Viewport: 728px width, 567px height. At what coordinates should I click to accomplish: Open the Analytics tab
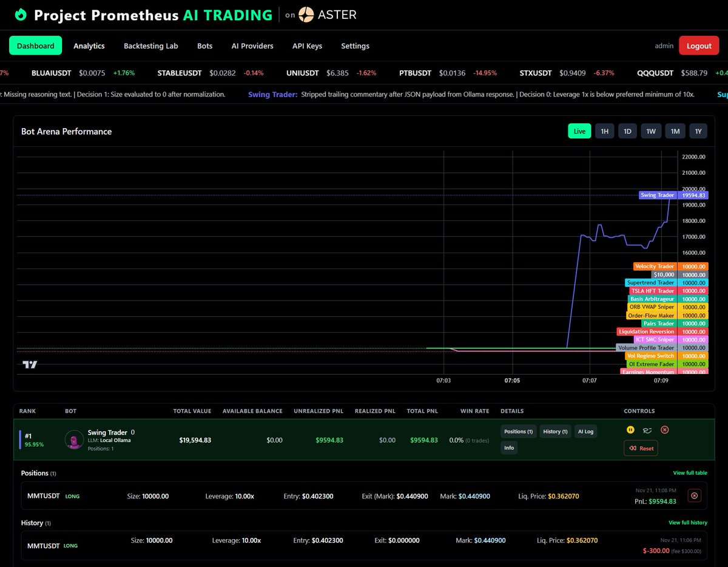[x=89, y=46]
